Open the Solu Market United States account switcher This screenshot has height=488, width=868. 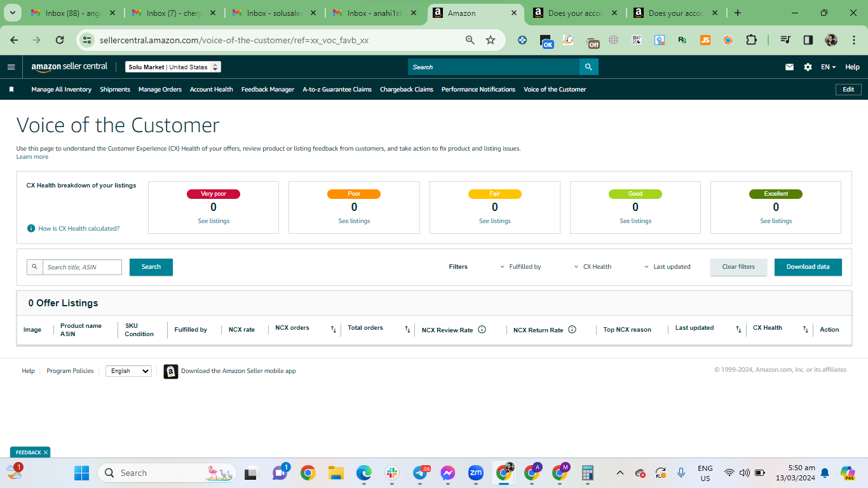[173, 67]
